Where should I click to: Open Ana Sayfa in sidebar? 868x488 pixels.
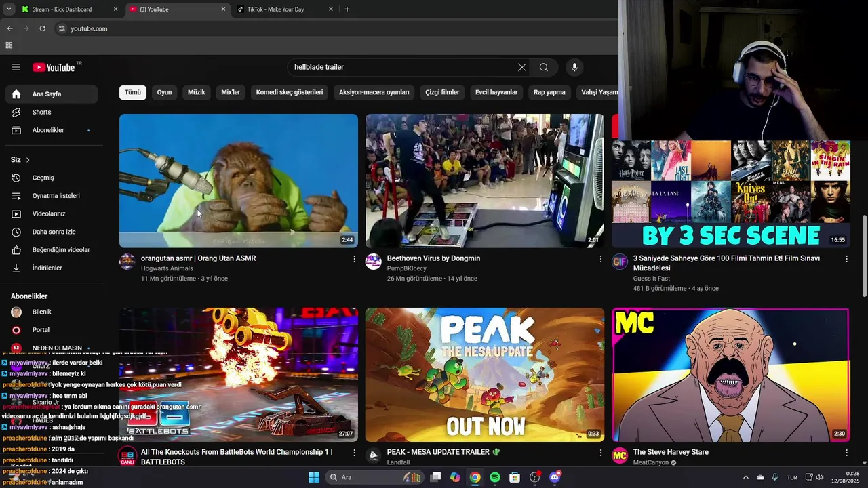pyautogui.click(x=52, y=94)
